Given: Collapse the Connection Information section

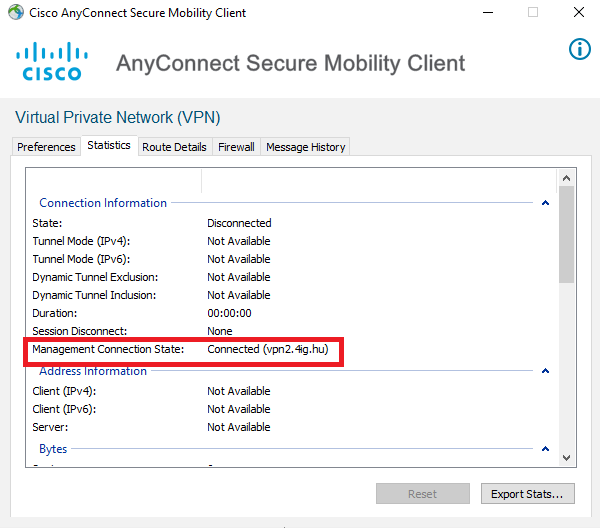Looking at the screenshot, I should (545, 203).
